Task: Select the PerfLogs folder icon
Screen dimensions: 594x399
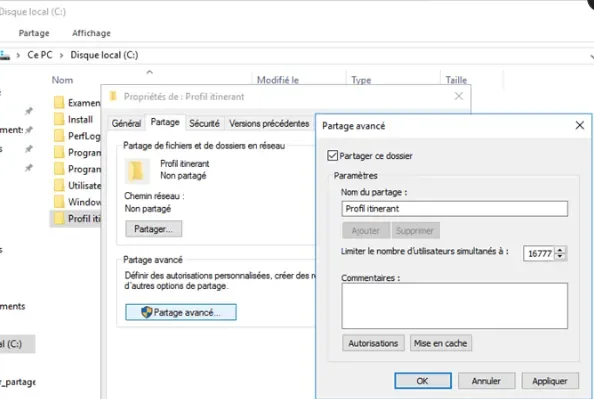Action: tap(59, 136)
